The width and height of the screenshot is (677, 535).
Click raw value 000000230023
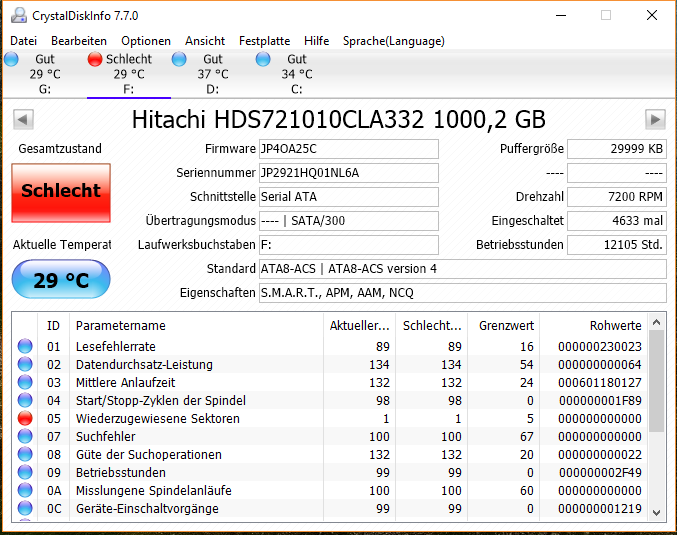600,346
